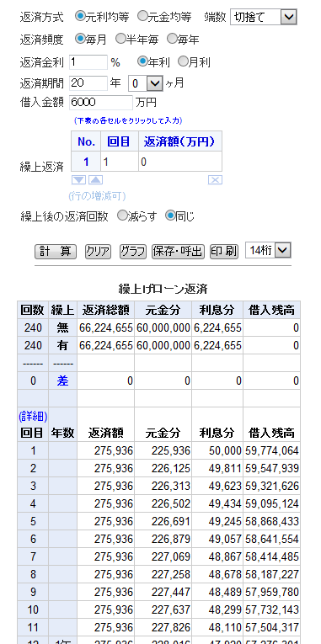321x644 pixels.
Task: Open the 14桁 digits dropdown
Action: coord(268,250)
